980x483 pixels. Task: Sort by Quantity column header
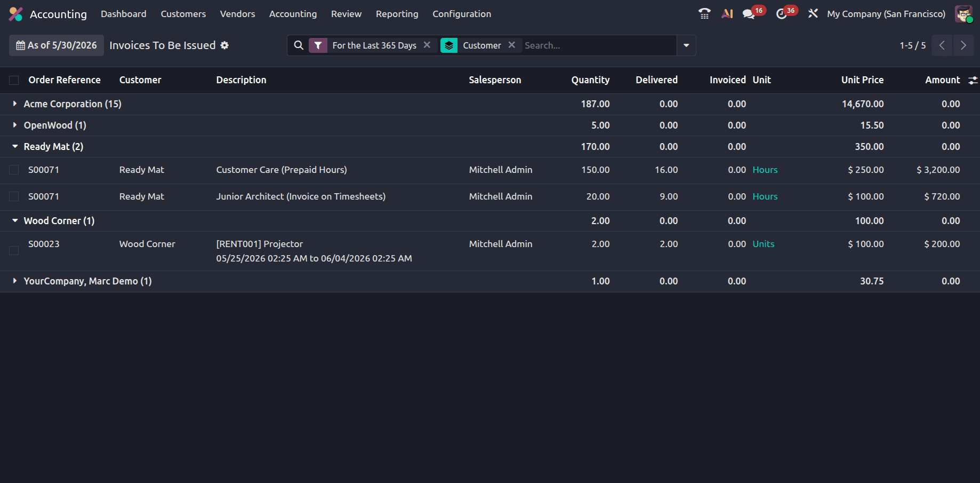click(x=590, y=80)
